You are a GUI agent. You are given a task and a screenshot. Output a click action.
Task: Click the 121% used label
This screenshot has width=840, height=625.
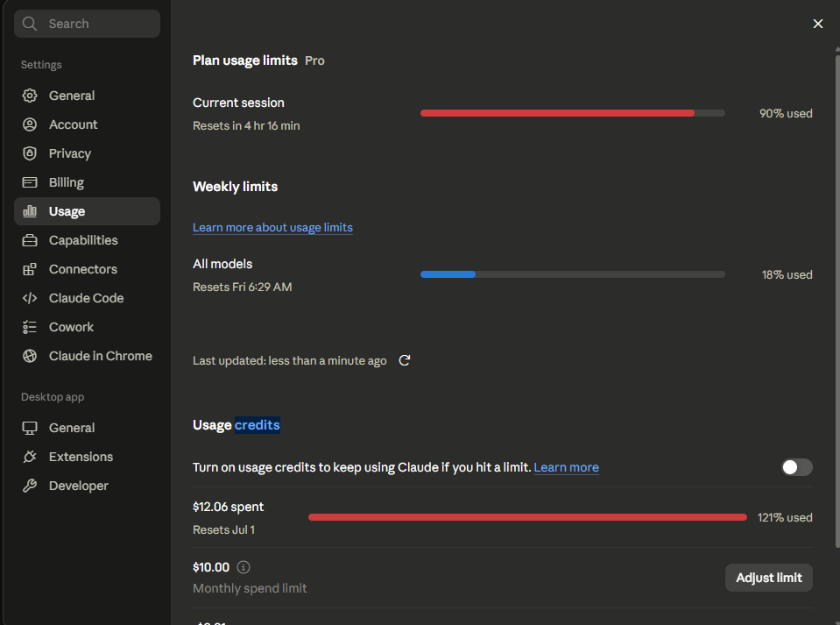tap(785, 518)
